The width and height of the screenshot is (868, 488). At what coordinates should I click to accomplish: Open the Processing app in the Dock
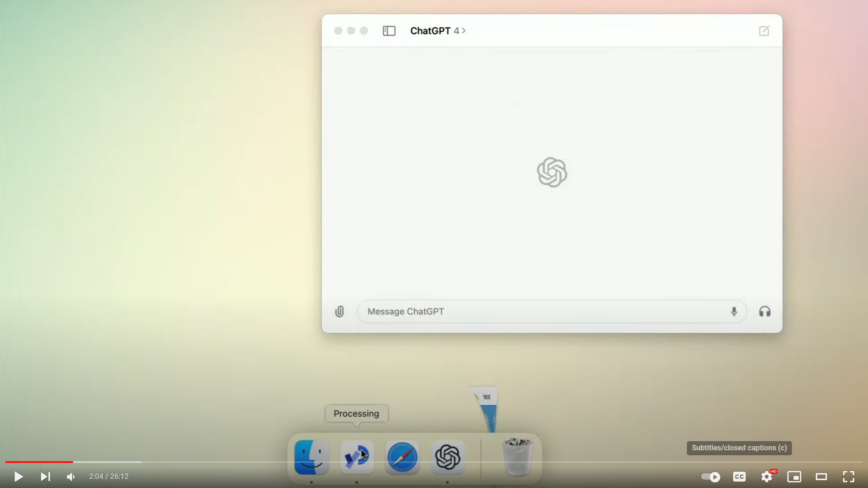click(357, 457)
